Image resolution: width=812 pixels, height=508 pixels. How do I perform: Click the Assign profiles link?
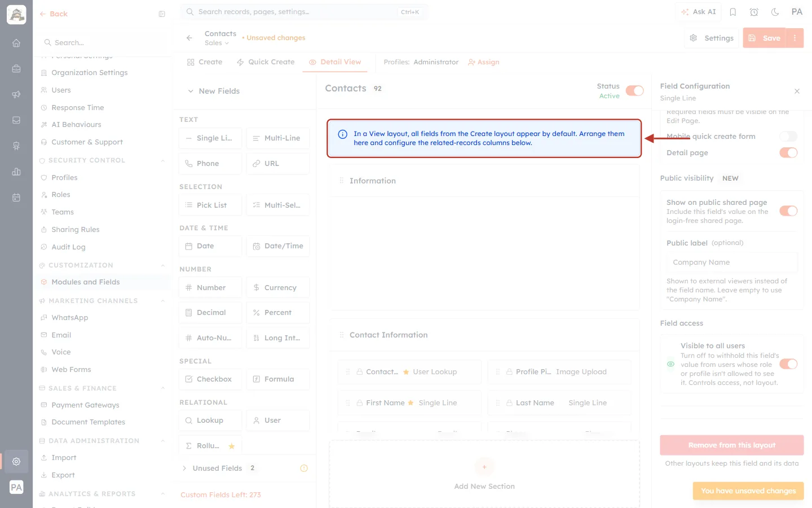484,62
